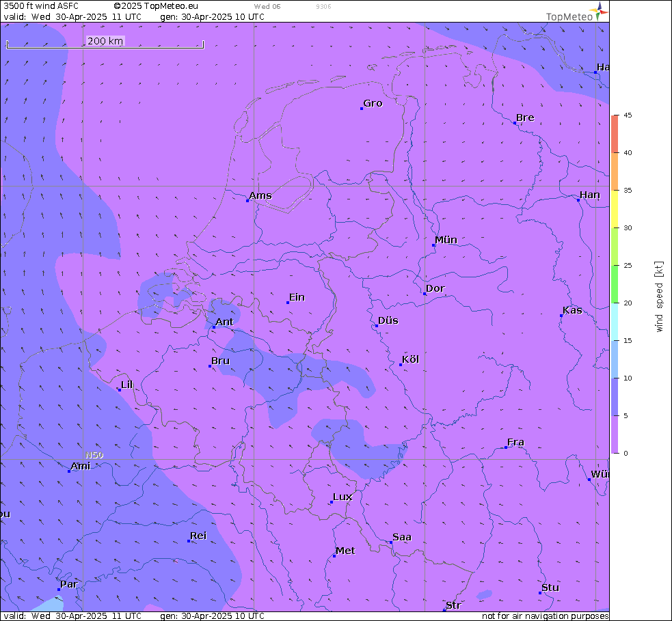Click the green 20–25 kt color scale segment
Screen dimensions: 672x621
click(615, 284)
